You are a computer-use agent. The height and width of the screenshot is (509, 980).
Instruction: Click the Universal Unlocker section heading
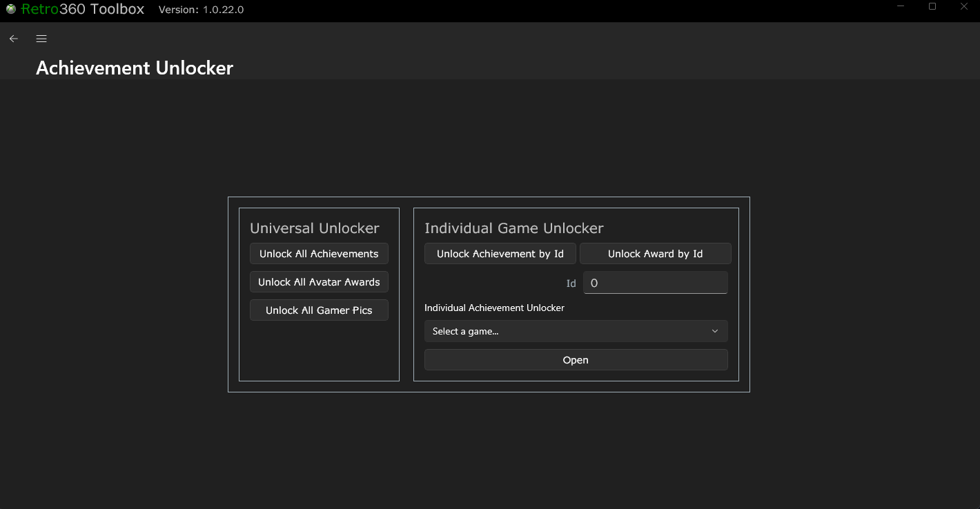(x=315, y=228)
